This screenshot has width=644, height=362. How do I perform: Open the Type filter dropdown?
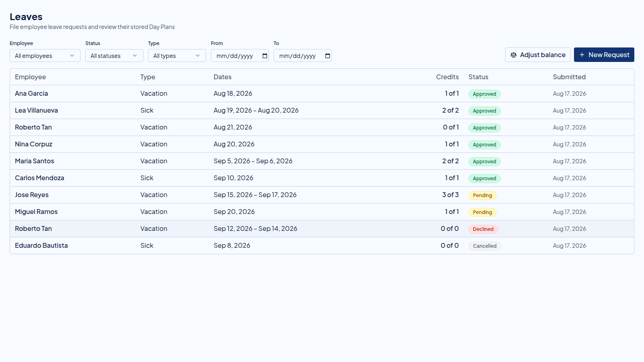(177, 56)
